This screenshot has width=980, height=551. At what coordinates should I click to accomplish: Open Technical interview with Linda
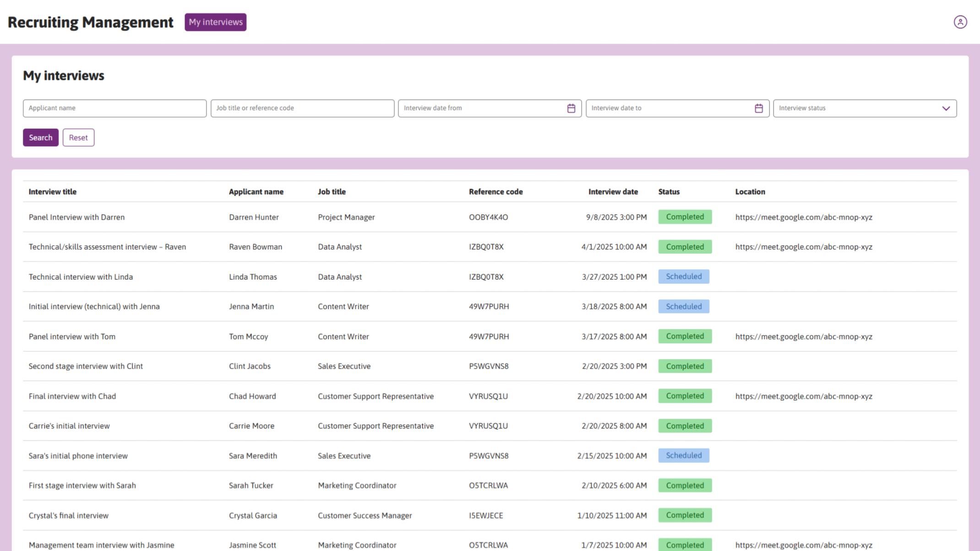point(81,277)
